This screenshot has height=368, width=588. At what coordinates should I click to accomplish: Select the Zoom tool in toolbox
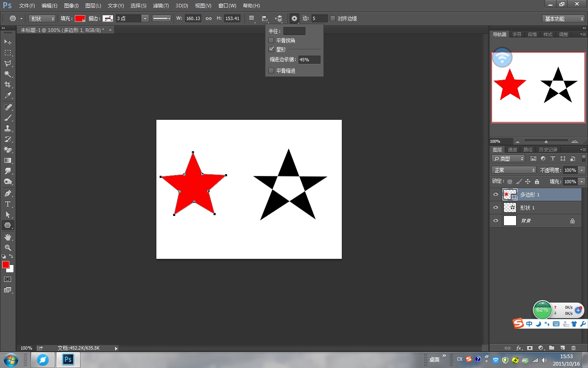(8, 248)
